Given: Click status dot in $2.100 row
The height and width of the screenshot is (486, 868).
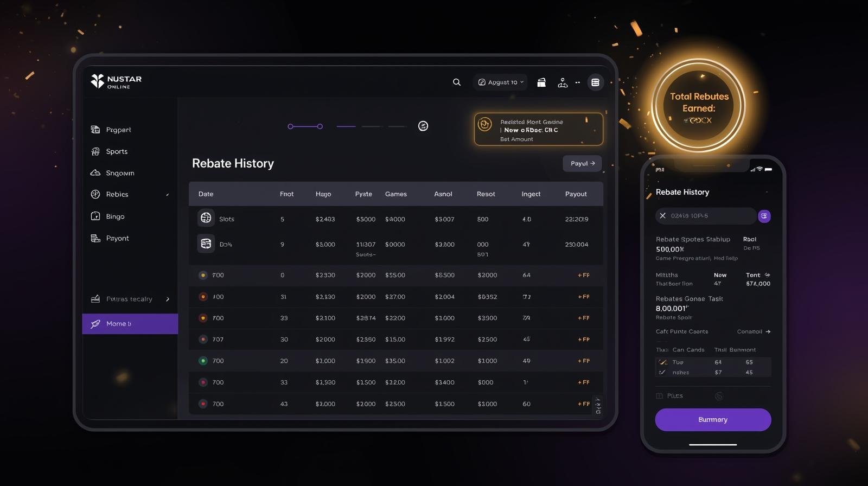Looking at the screenshot, I should 203,318.
